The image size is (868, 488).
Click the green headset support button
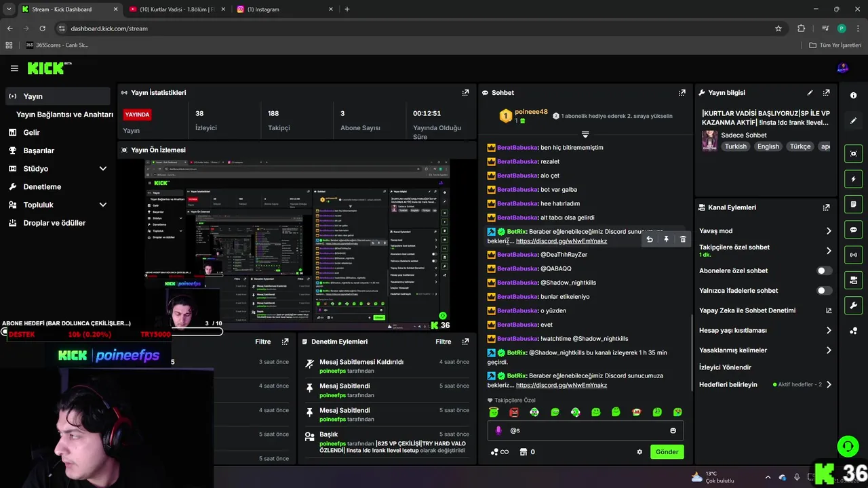848,446
